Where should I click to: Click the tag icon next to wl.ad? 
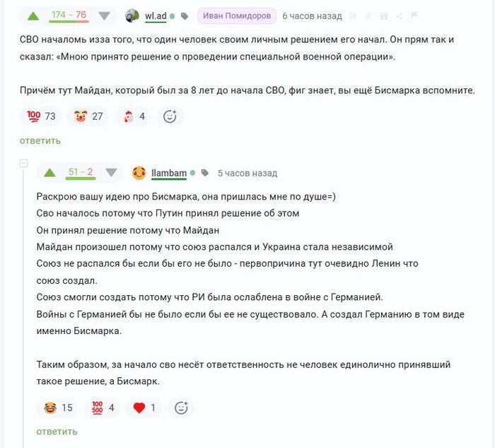click(185, 16)
